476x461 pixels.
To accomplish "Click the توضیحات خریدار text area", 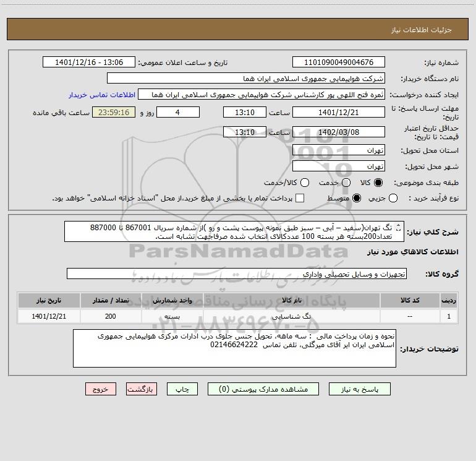I will click(x=234, y=348).
